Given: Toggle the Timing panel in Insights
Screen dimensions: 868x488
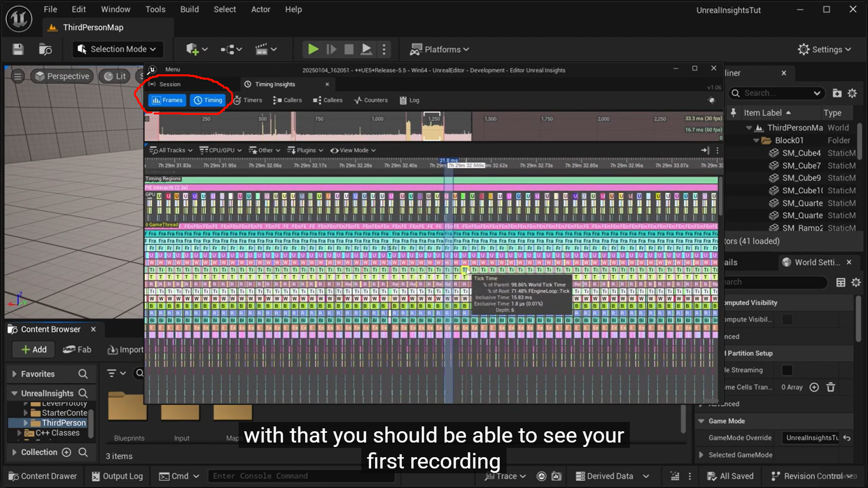Looking at the screenshot, I should (x=208, y=100).
